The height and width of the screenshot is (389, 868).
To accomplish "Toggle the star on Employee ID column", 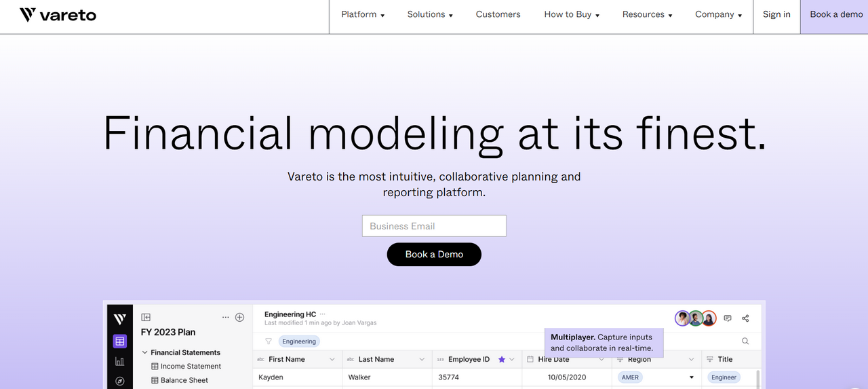I will tap(502, 359).
